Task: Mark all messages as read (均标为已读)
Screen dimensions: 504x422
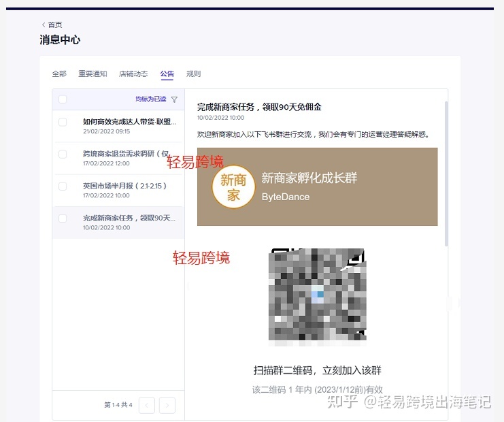Action: (x=151, y=99)
